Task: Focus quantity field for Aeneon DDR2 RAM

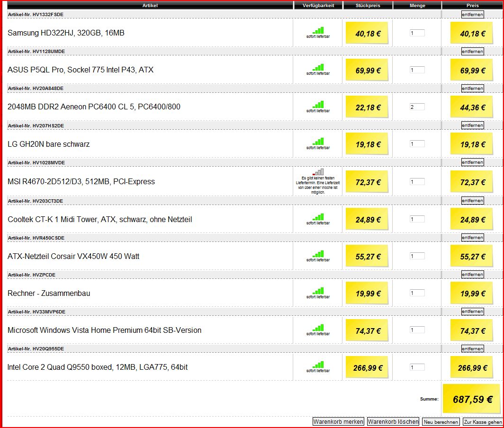Action: [417, 107]
